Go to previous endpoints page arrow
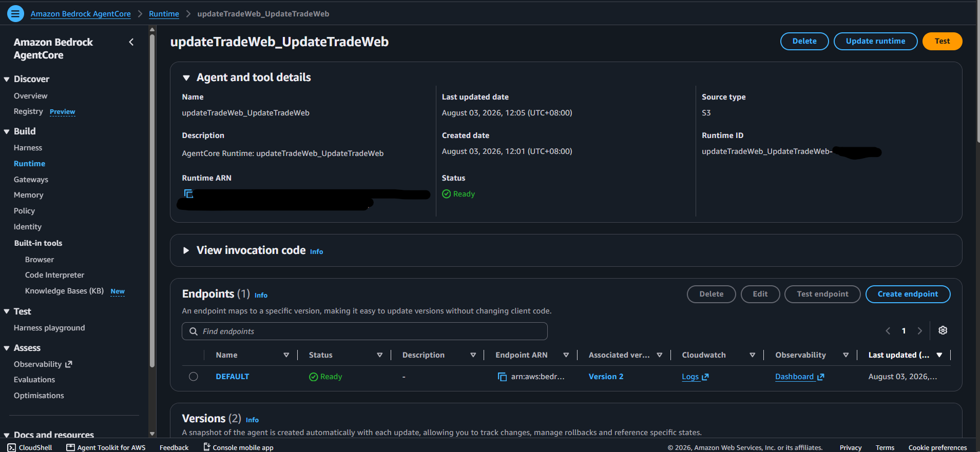This screenshot has width=980, height=452. (x=888, y=331)
